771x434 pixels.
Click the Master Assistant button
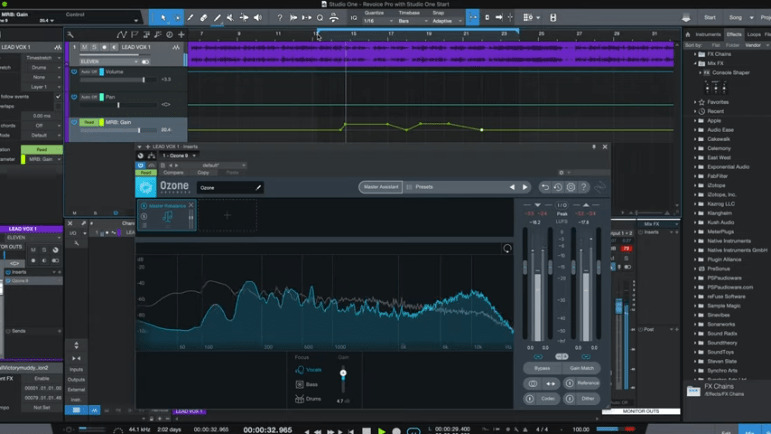coord(380,187)
